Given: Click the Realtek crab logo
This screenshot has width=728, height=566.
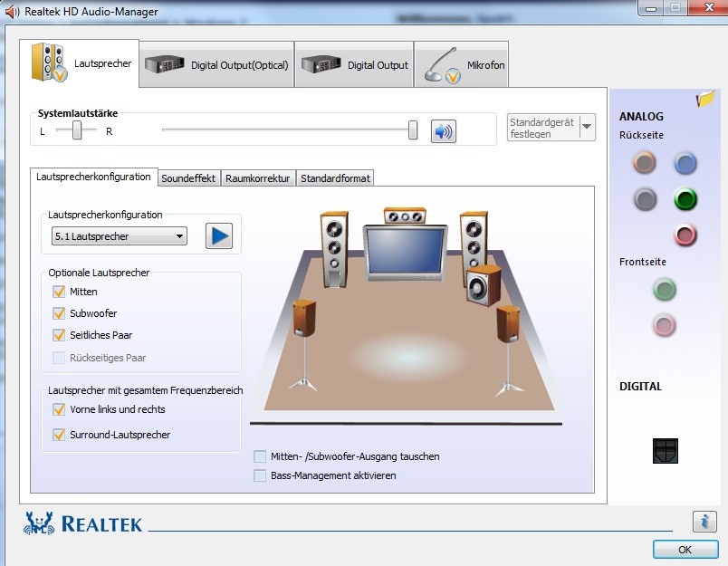Looking at the screenshot, I should (x=39, y=523).
